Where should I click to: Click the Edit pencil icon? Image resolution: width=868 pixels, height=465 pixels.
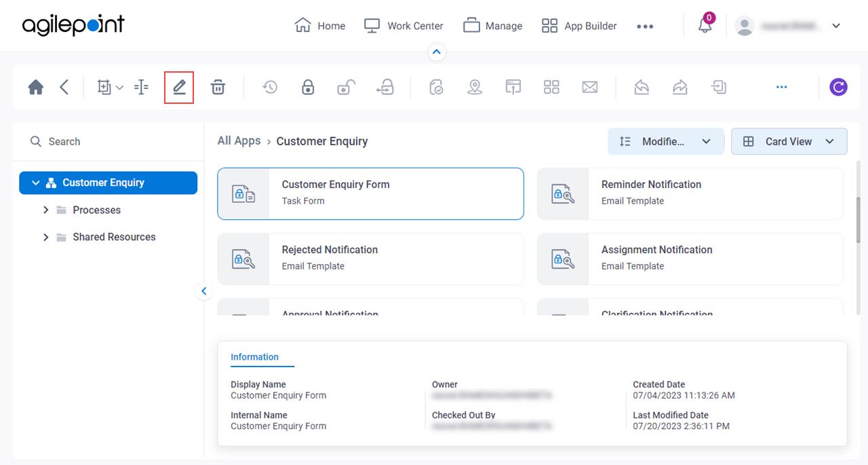179,87
